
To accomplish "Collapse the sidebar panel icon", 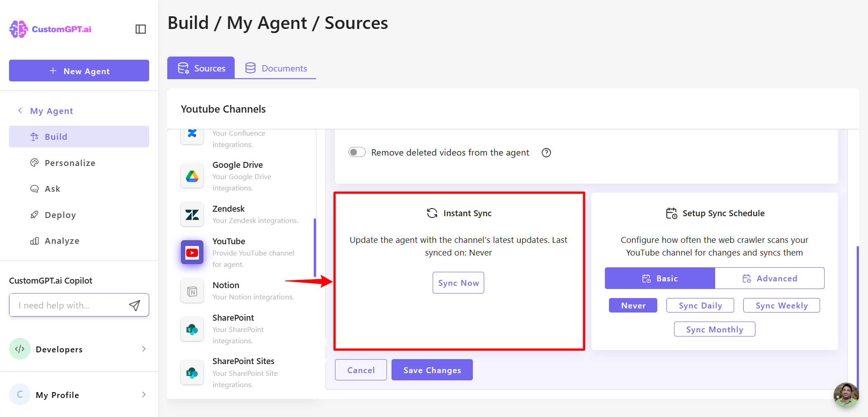I will pos(141,29).
